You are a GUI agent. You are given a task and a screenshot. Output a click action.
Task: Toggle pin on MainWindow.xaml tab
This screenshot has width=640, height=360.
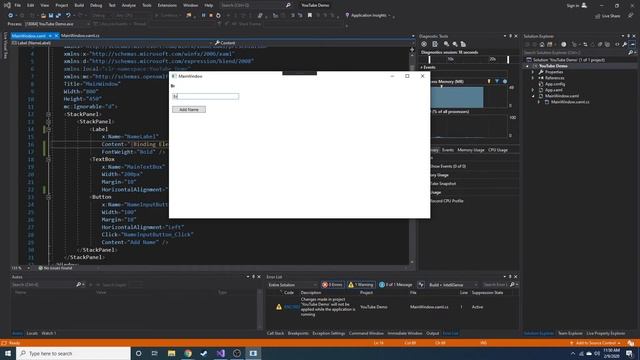point(50,36)
